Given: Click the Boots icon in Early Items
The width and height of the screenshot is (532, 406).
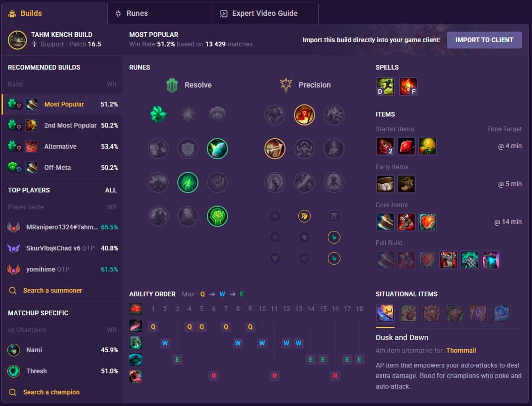Looking at the screenshot, I should pyautogui.click(x=406, y=184).
